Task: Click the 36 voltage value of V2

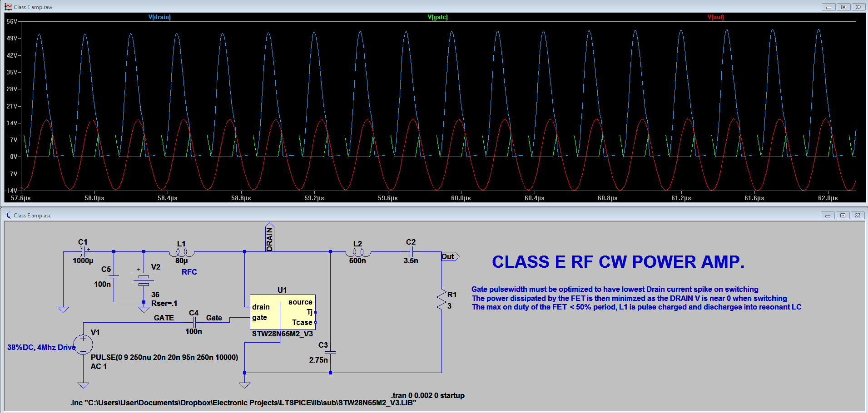Action: pyautogui.click(x=155, y=295)
